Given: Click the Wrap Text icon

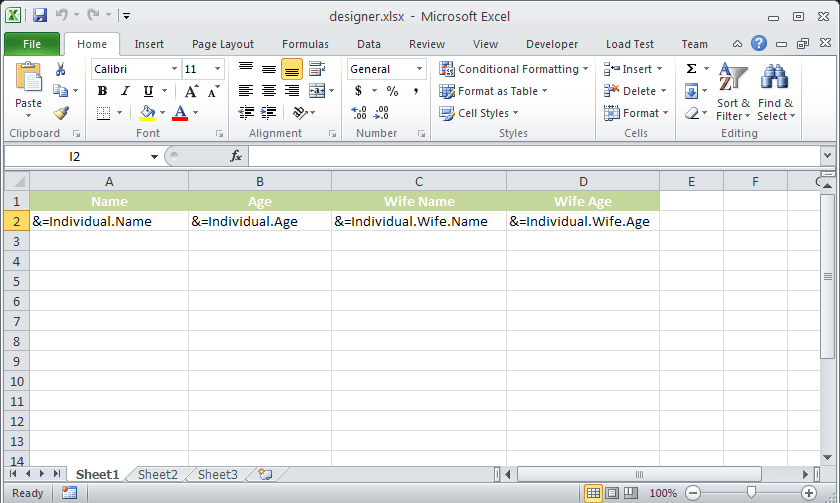Looking at the screenshot, I should point(317,69).
